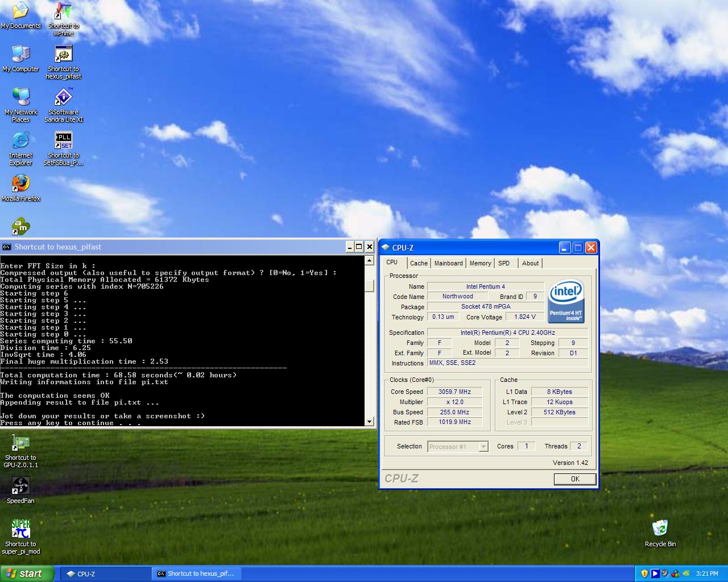The width and height of the screenshot is (728, 582).
Task: Click the CPU-Z title bar icon
Action: coord(386,247)
